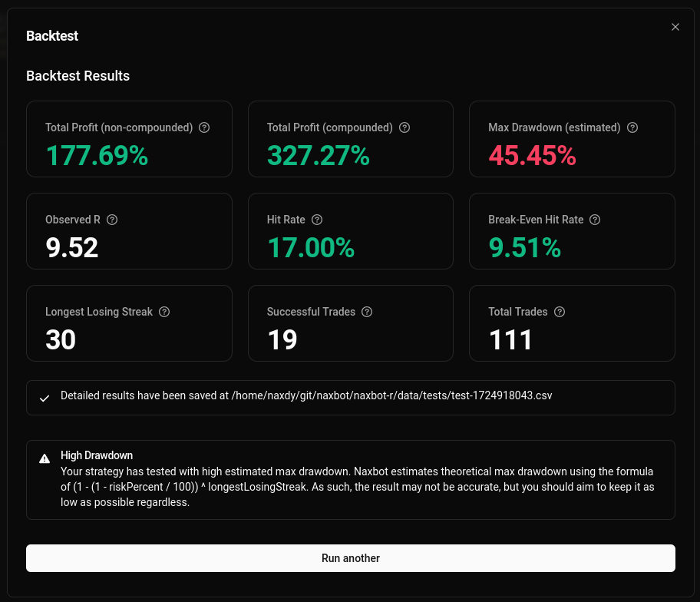Click the checkmark icon beside the saved results message

(45, 398)
